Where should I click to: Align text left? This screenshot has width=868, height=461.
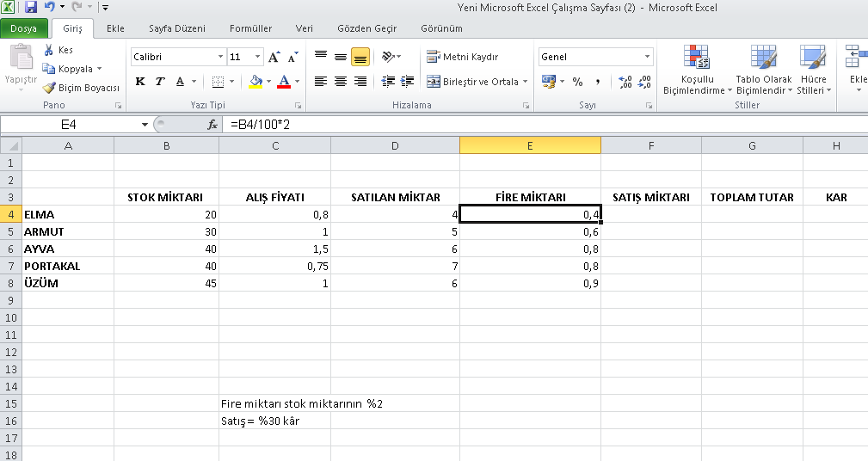tap(321, 82)
